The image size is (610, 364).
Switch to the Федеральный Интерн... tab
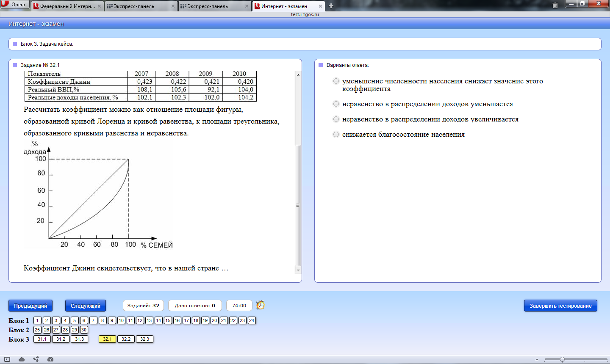point(68,6)
